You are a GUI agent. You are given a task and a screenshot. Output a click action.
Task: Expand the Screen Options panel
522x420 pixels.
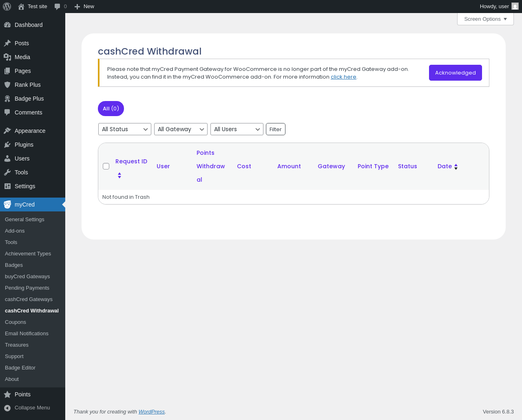(x=485, y=19)
